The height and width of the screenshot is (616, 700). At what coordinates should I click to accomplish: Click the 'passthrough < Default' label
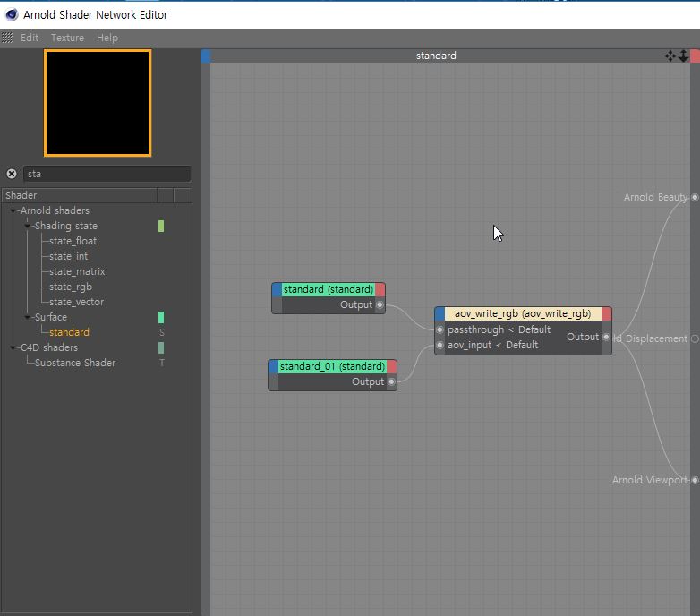pyautogui.click(x=499, y=329)
